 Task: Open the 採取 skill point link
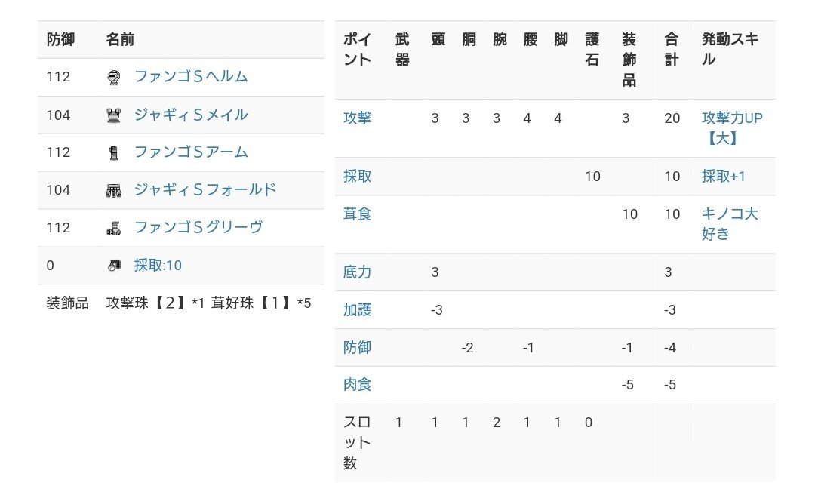tap(357, 177)
